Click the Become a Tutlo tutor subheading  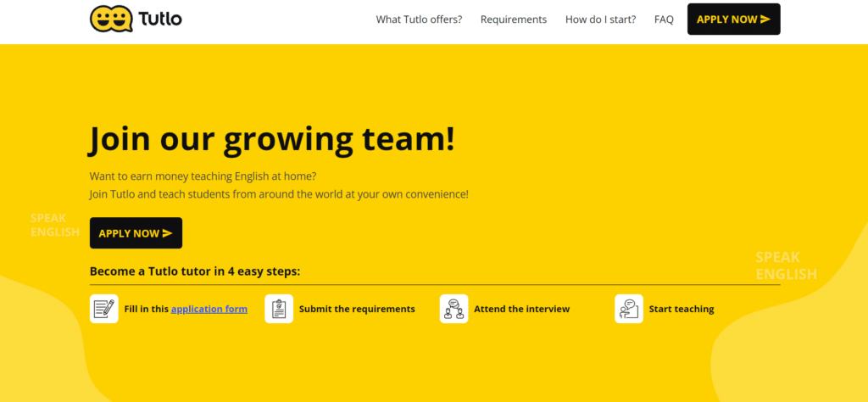point(195,271)
